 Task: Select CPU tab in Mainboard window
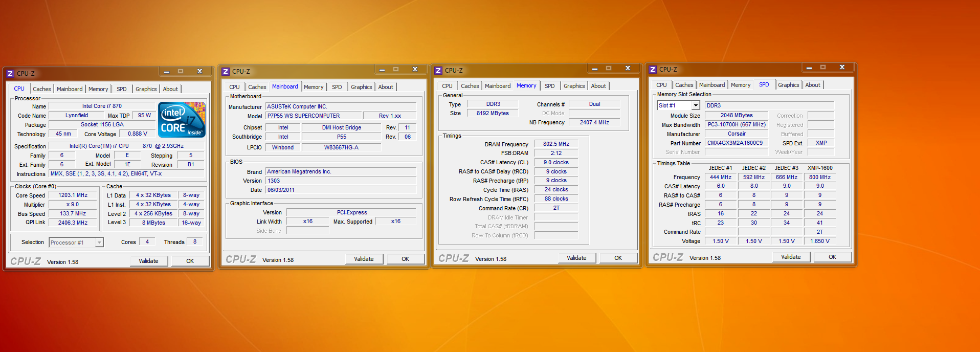[x=234, y=87]
